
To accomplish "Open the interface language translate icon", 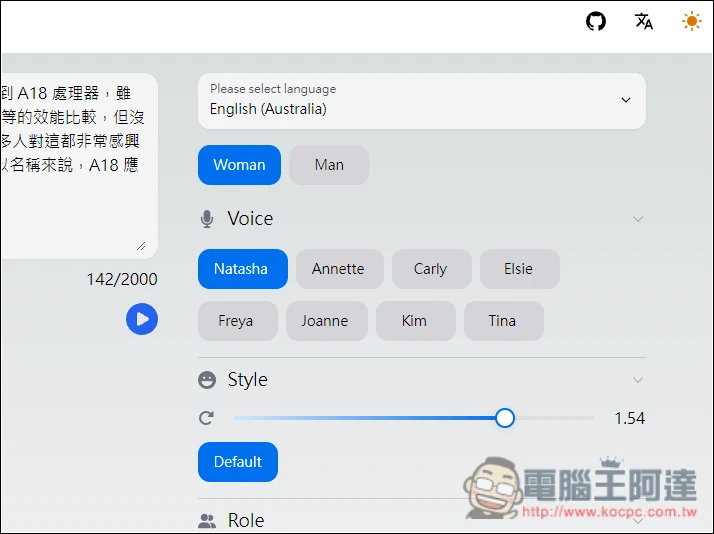I will [643, 21].
